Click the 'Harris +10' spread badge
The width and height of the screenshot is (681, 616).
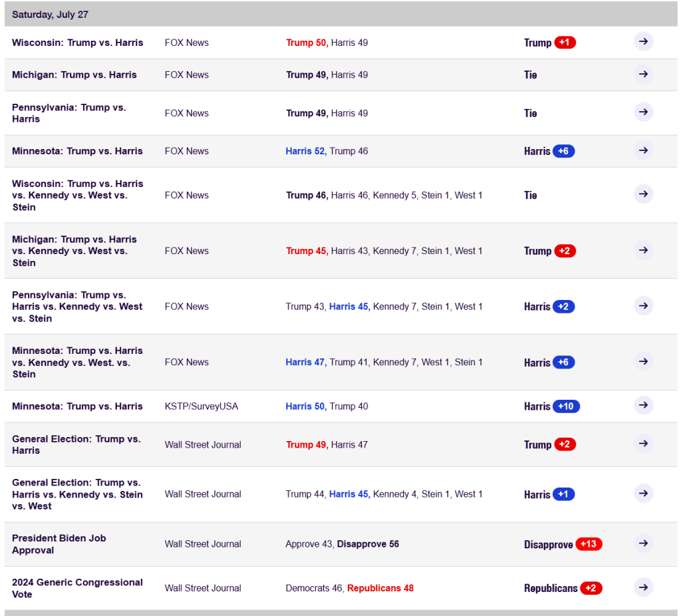tap(552, 406)
